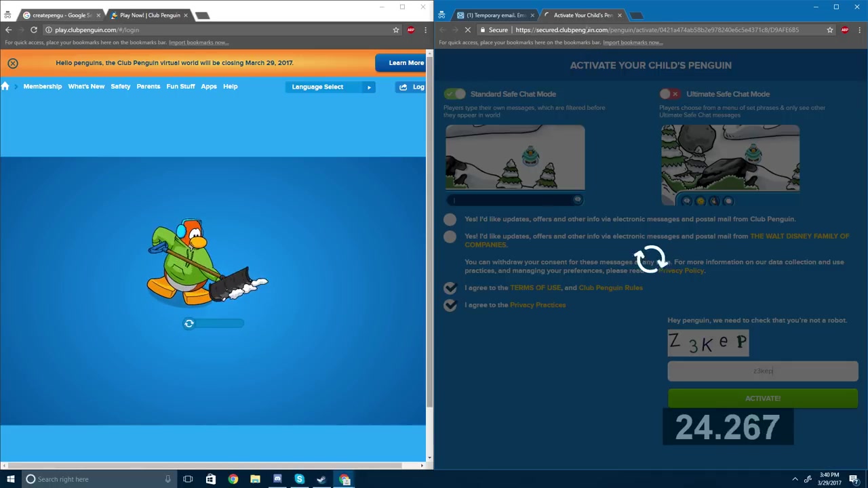Screen dimensions: 868x488
Task: Open the ABP extension in the right browser
Action: pos(845,30)
